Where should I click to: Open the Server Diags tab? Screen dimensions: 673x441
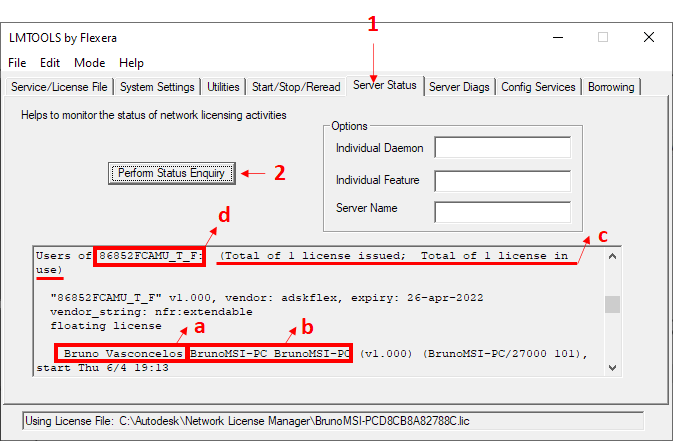(459, 87)
